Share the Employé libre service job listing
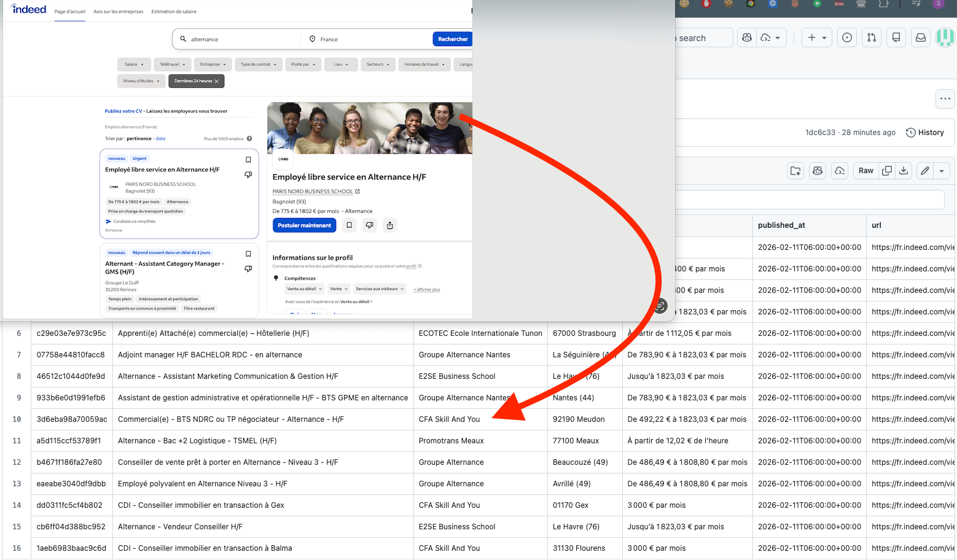 coord(389,225)
